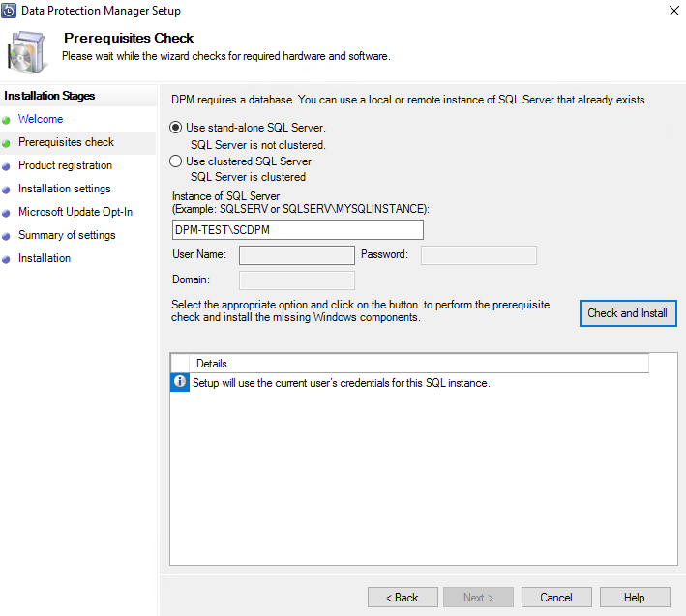Select Microsoft Update Opt-In stage
This screenshot has width=686, height=616.
click(75, 212)
